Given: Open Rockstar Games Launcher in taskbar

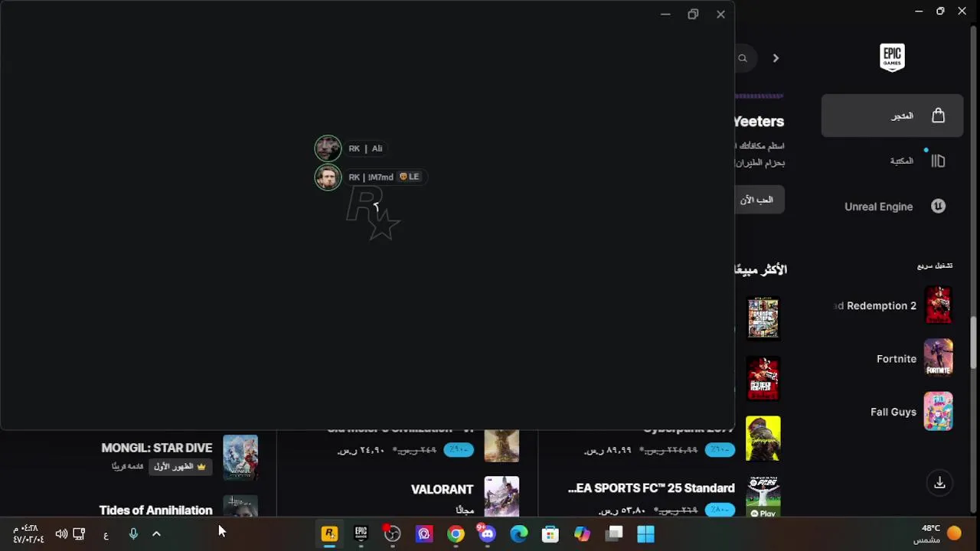Looking at the screenshot, I should (329, 534).
